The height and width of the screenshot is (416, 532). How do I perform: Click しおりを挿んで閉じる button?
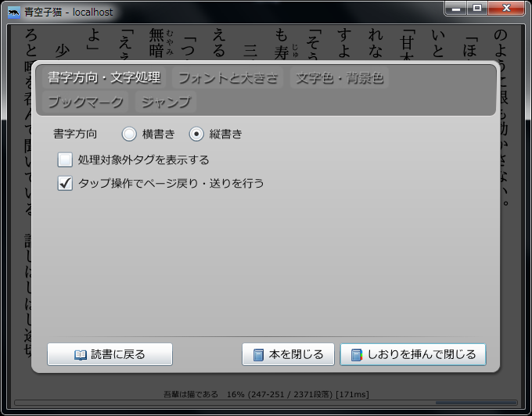[x=413, y=354]
